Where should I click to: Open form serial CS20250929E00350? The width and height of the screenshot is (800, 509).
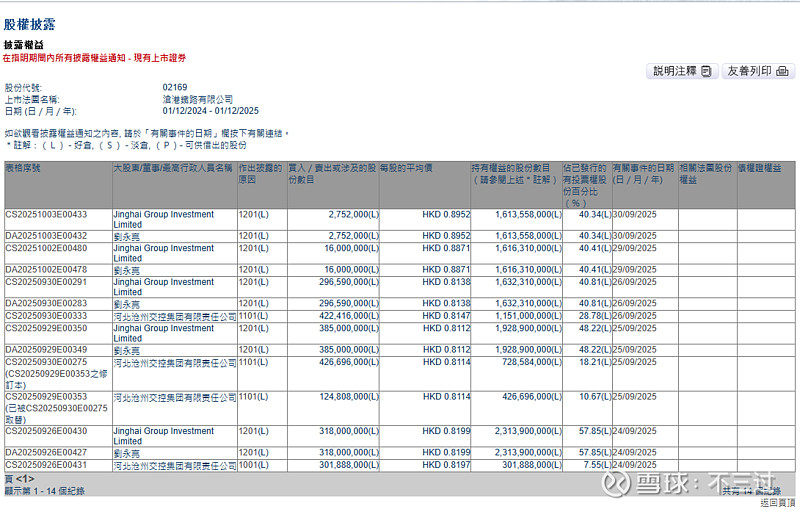point(46,328)
